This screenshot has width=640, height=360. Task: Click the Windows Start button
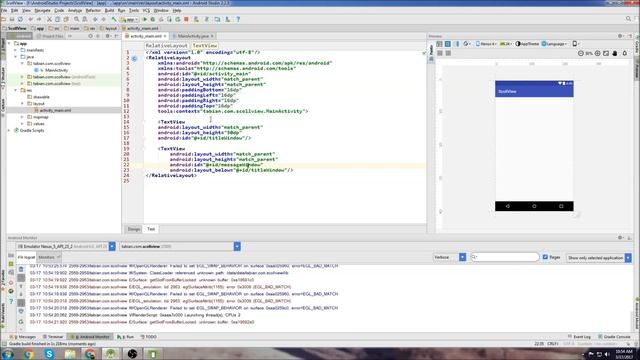[x=8, y=353]
